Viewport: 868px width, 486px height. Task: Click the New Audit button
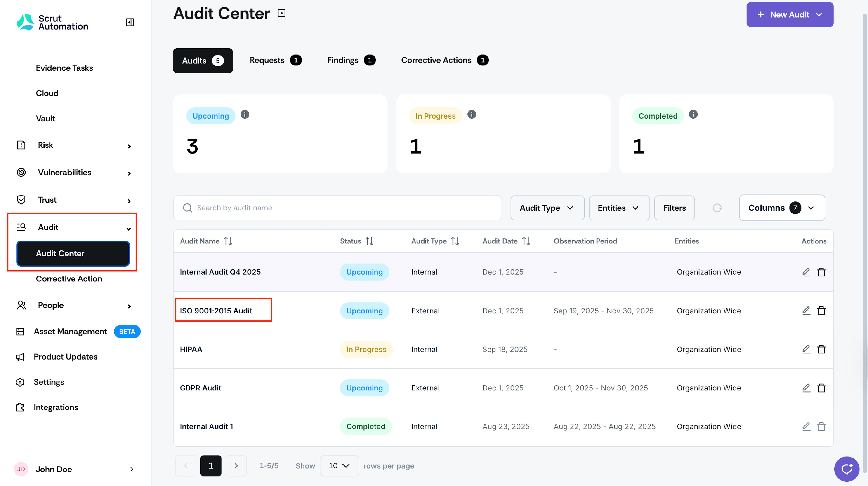(790, 14)
